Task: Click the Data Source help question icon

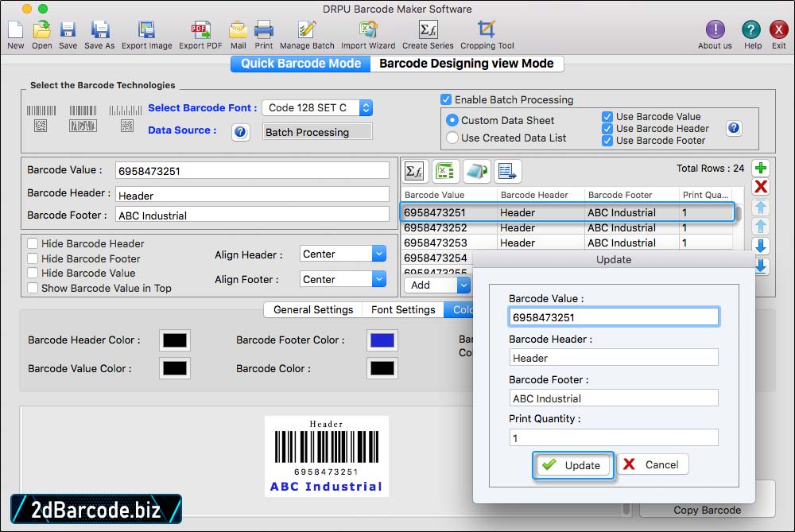Action: pos(240,132)
